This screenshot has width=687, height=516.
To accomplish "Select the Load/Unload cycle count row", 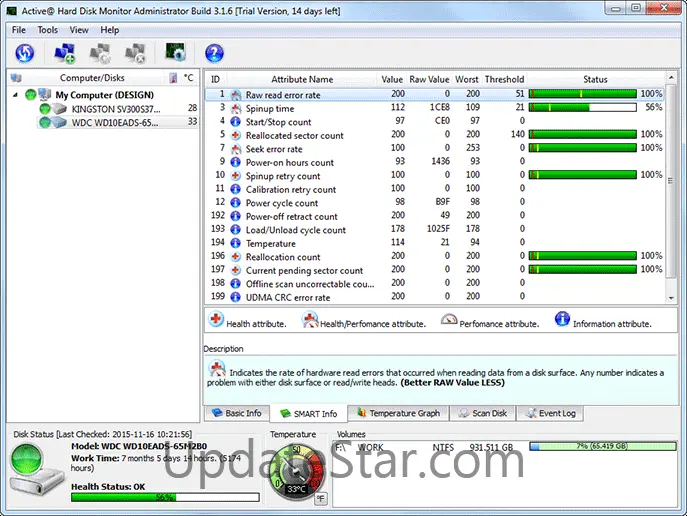I will pyautogui.click(x=435, y=230).
